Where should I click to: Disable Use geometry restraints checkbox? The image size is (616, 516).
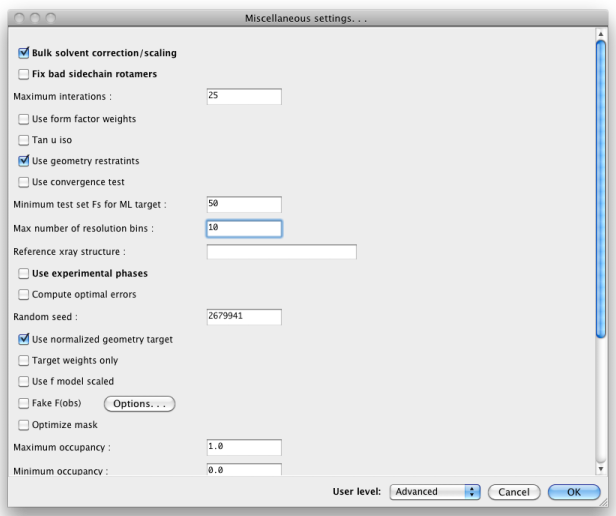(24, 161)
